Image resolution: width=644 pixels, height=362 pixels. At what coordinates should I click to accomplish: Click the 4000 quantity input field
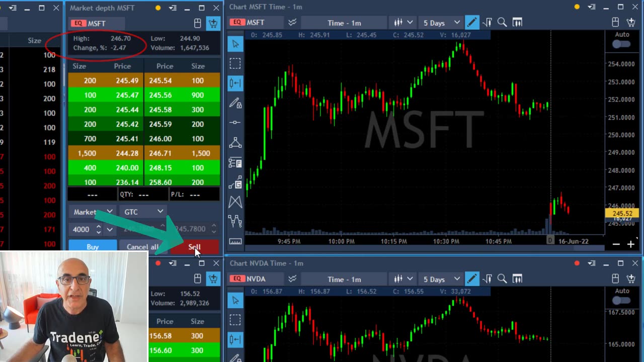point(82,229)
